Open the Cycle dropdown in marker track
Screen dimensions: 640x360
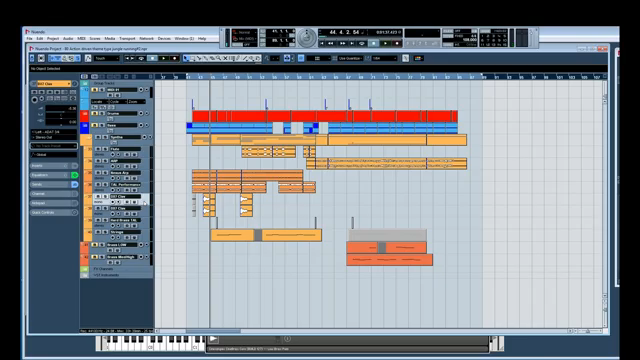[118, 102]
